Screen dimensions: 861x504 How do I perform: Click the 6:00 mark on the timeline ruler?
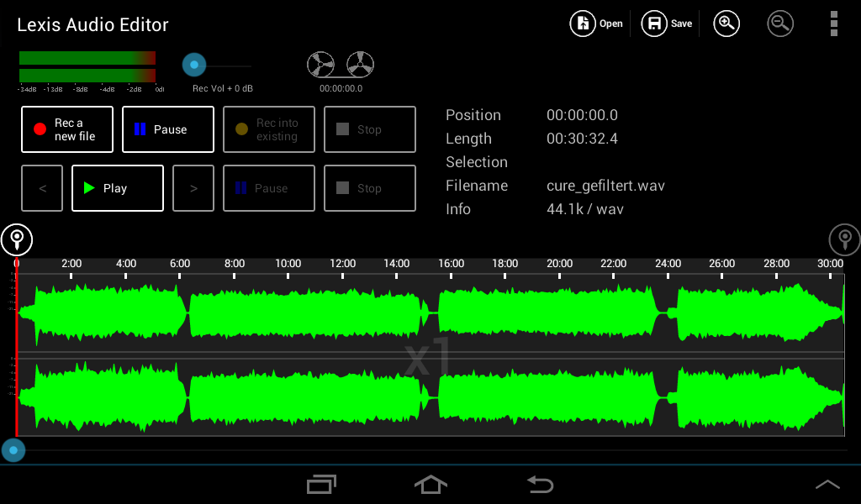[180, 264]
